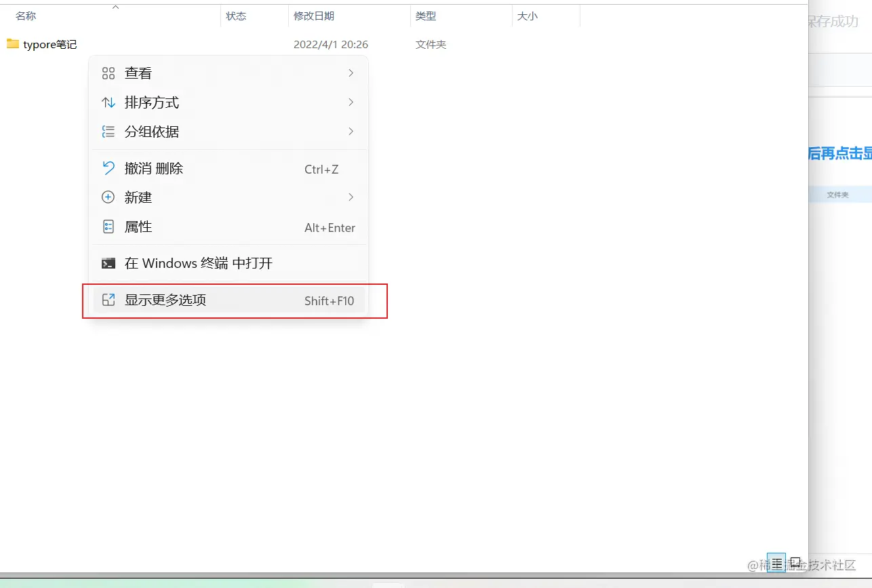Select the typore笔记 folder name
872x588 pixels.
pos(50,44)
